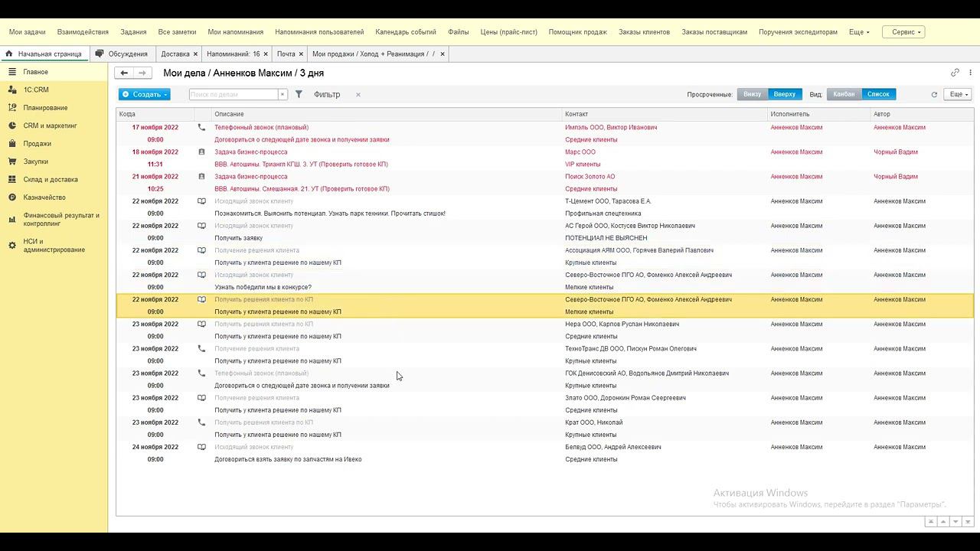The image size is (980, 551).
Task: Clear the search field with its X
Action: [x=283, y=94]
